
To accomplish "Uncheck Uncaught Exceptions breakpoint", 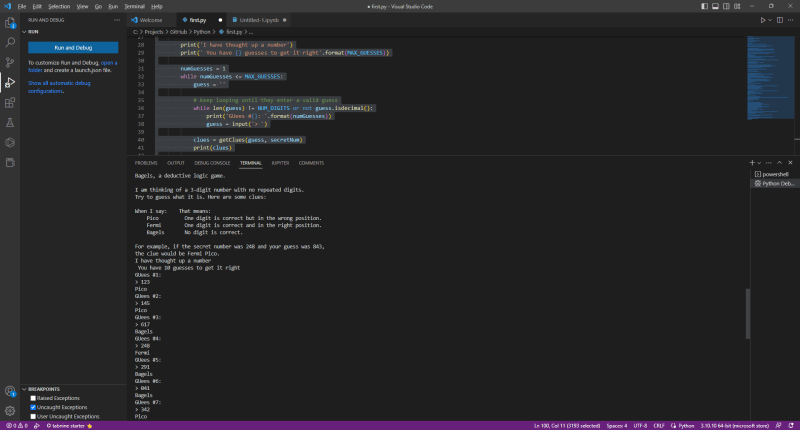I will pos(33,408).
